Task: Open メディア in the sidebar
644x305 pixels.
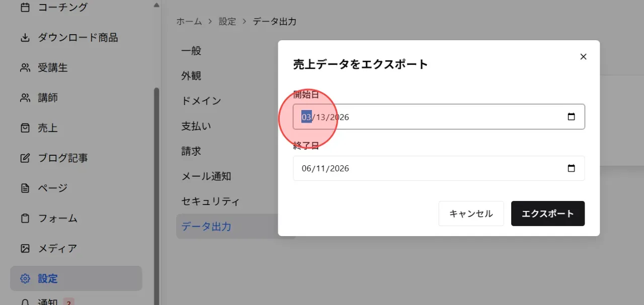Action: [58, 249]
